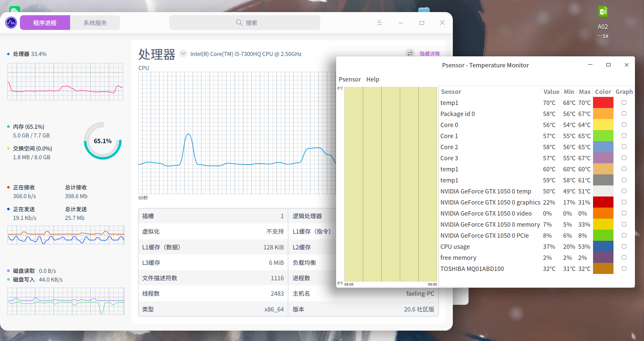This screenshot has width=644, height=341.
Task: Check graph box for TOSHIBA MQ01ABD100
Action: tap(624, 269)
